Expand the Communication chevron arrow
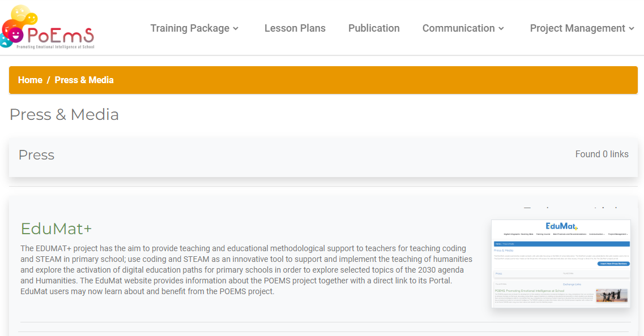This screenshot has height=336, width=644. 501,29
